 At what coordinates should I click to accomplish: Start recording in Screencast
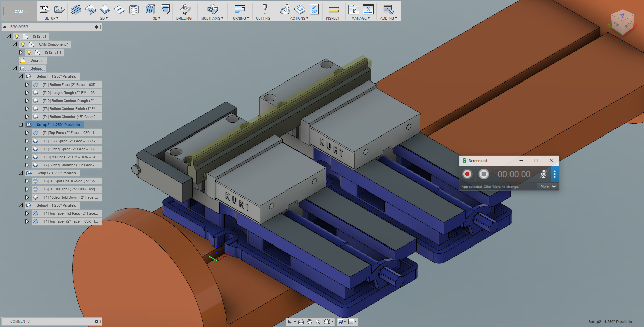pos(467,174)
